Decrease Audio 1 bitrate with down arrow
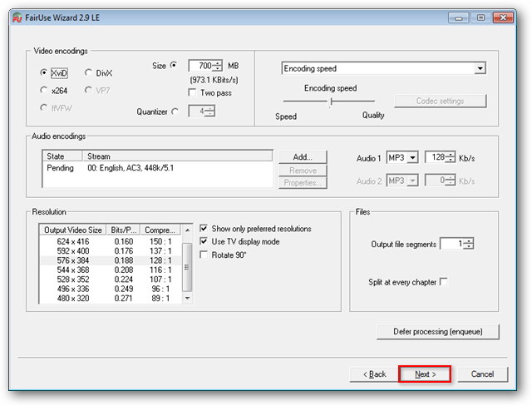This screenshot has height=406, width=532. 451,160
